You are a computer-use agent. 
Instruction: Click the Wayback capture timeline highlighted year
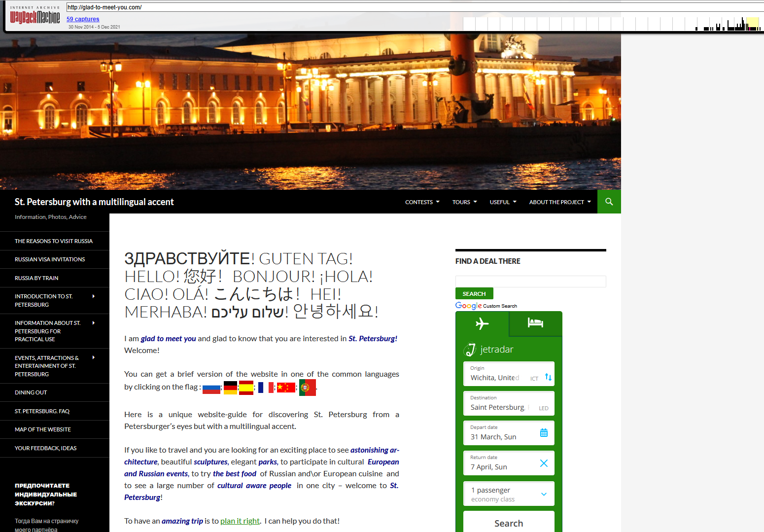[x=752, y=24]
